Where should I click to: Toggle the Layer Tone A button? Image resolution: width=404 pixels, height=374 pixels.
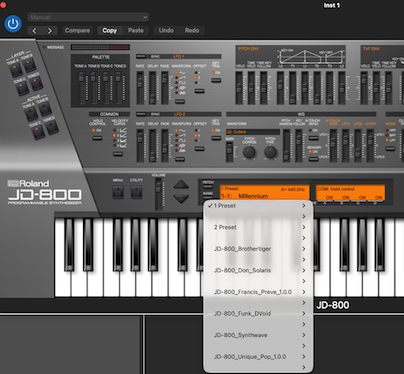pyautogui.click(x=15, y=70)
